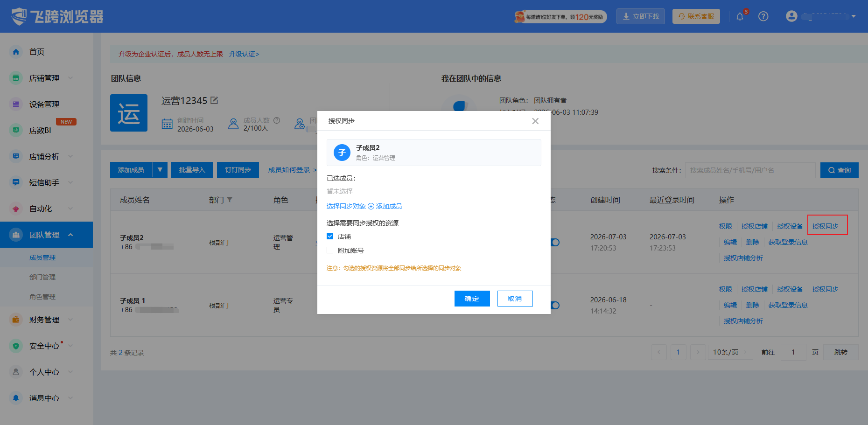
Task: Click the help question mark icon
Action: [763, 16]
